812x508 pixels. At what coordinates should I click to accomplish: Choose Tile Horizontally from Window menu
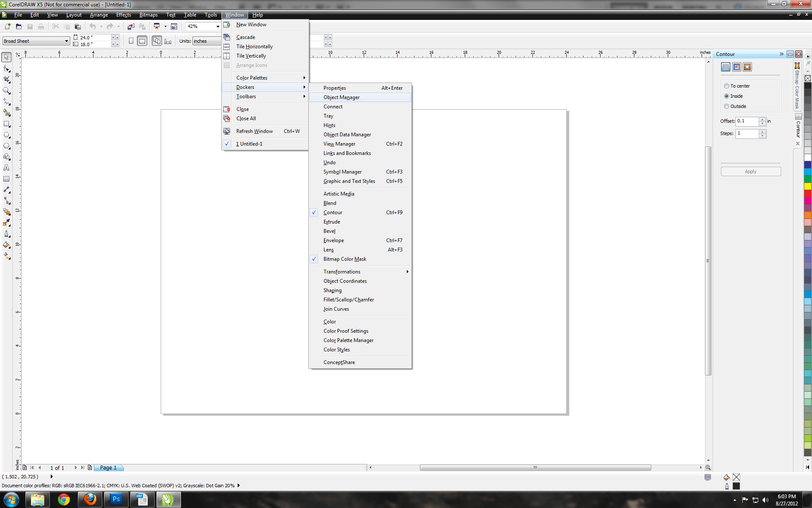pos(265,47)
